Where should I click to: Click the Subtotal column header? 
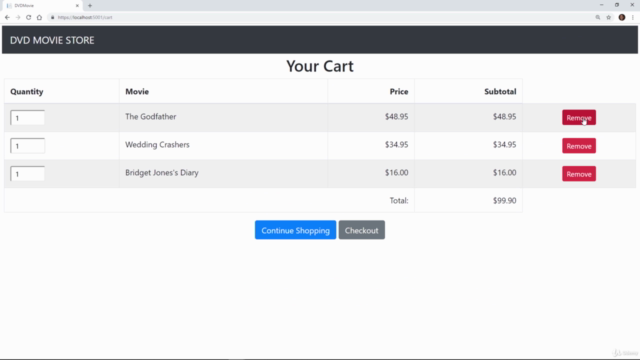[x=500, y=91]
